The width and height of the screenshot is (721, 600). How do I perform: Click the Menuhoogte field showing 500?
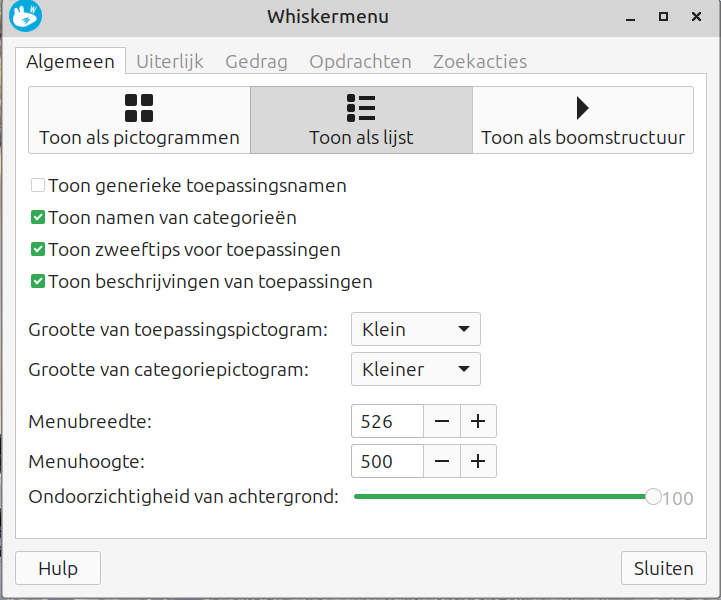click(387, 461)
